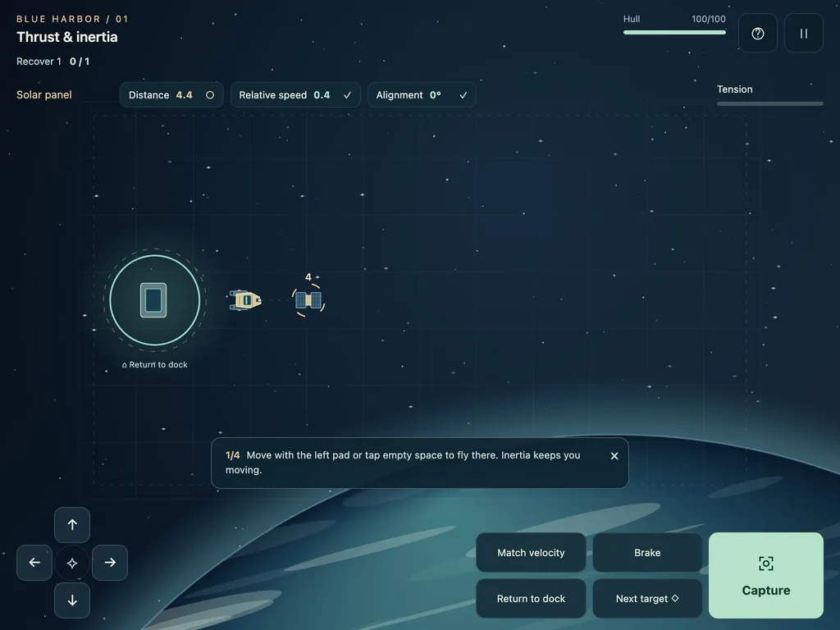Thrust downward with the down arrow pad
840x630 pixels.
pyautogui.click(x=72, y=600)
